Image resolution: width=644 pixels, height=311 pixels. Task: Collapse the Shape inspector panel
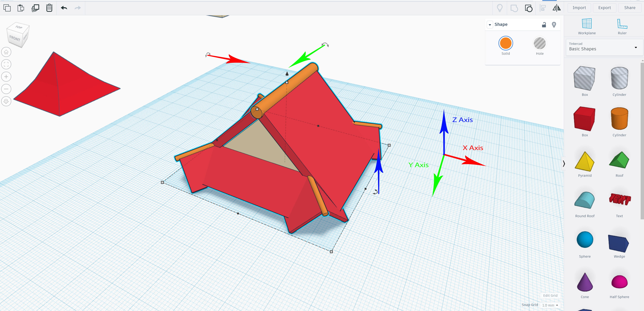coord(490,25)
